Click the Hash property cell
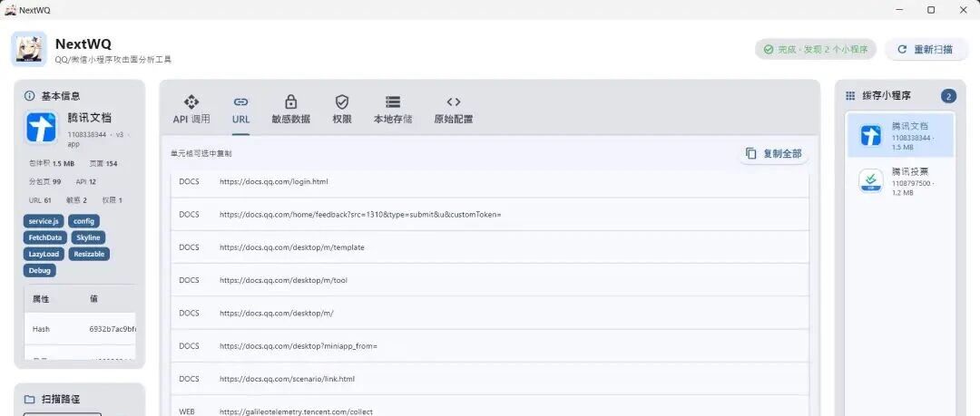The width and height of the screenshot is (980, 416). coord(41,329)
